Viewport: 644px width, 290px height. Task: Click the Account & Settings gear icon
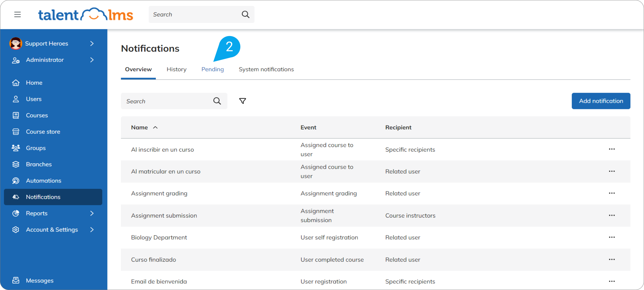16,230
